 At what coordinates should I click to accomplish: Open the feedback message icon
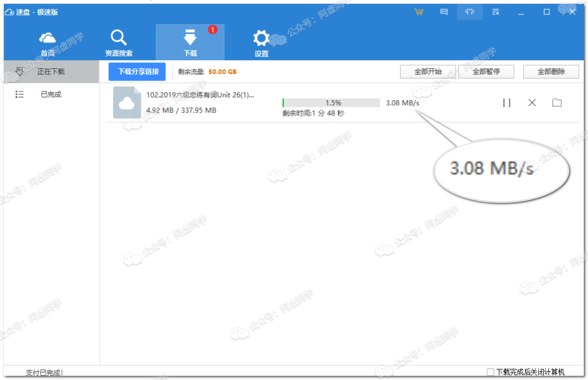click(444, 12)
